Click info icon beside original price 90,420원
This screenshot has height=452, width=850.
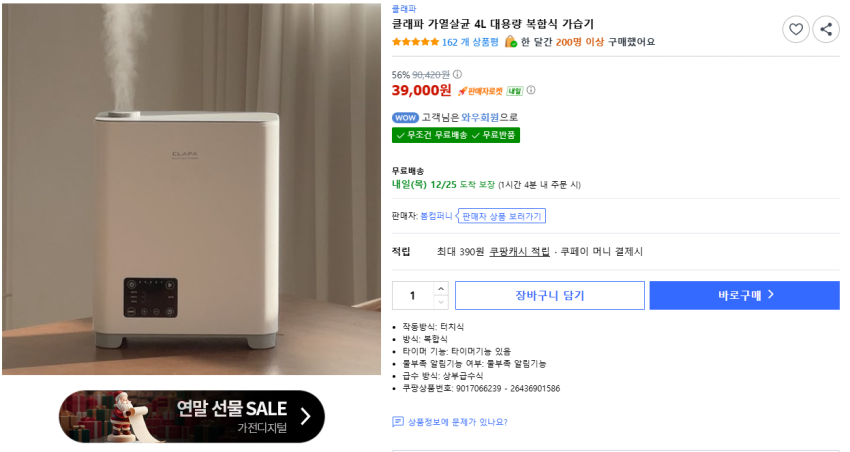pos(458,74)
